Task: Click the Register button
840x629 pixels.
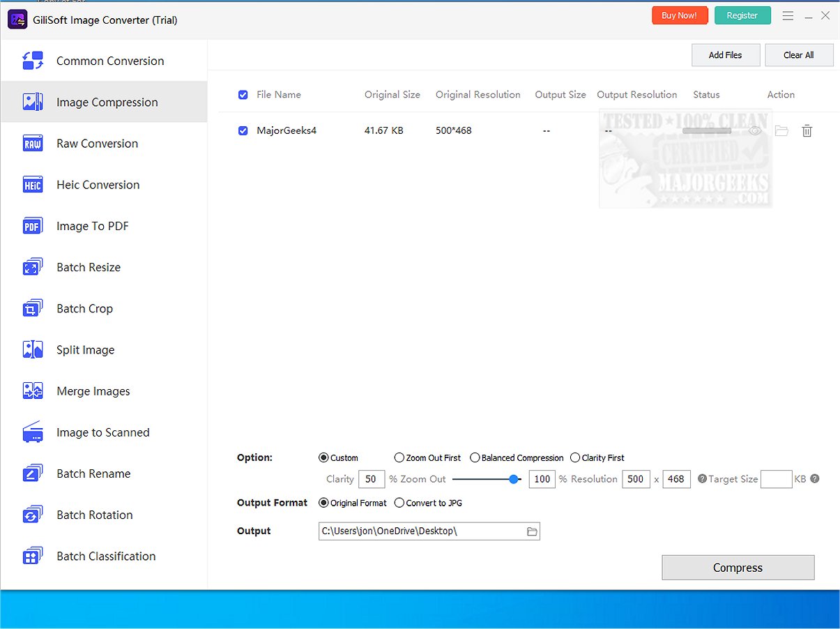Action: 742,15
